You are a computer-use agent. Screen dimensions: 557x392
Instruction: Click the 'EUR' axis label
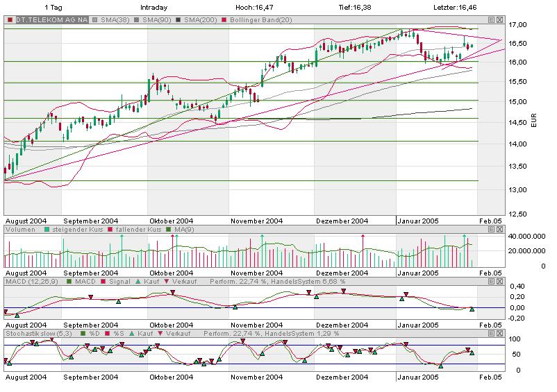(533, 120)
